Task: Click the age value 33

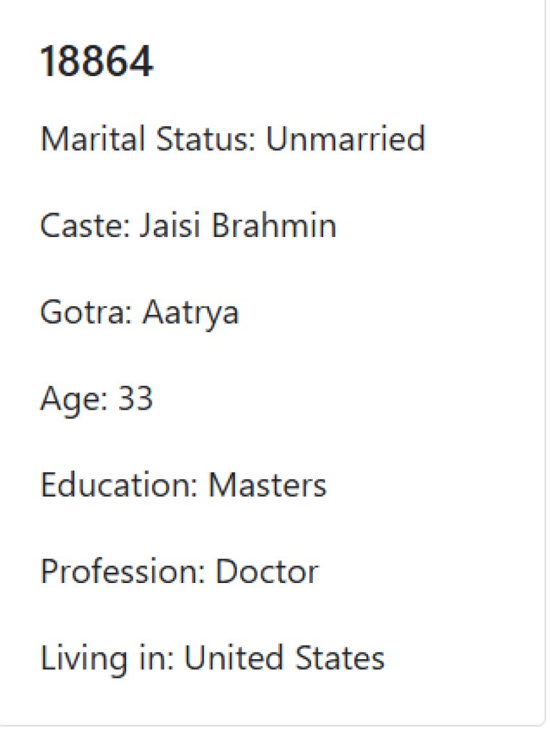Action: 135,399
